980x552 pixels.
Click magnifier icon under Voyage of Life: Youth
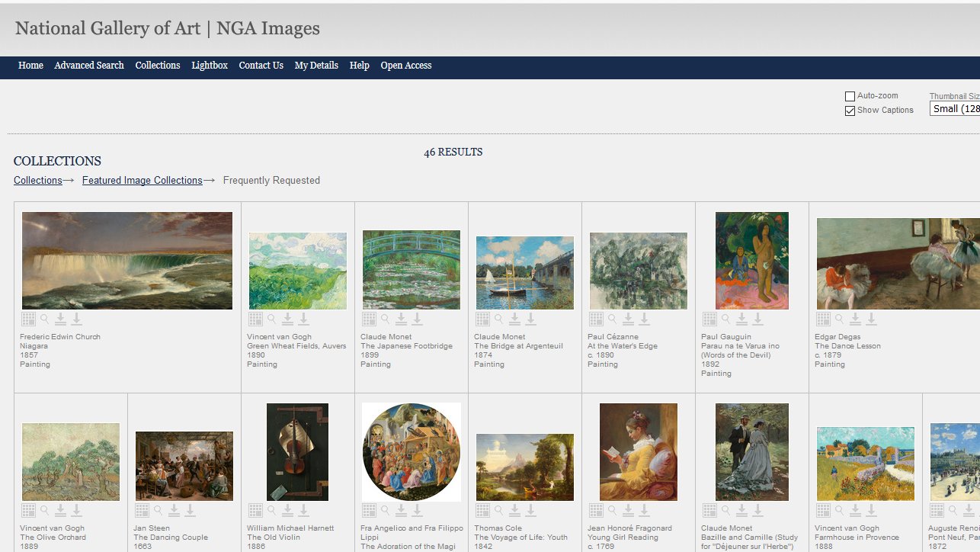(x=499, y=510)
